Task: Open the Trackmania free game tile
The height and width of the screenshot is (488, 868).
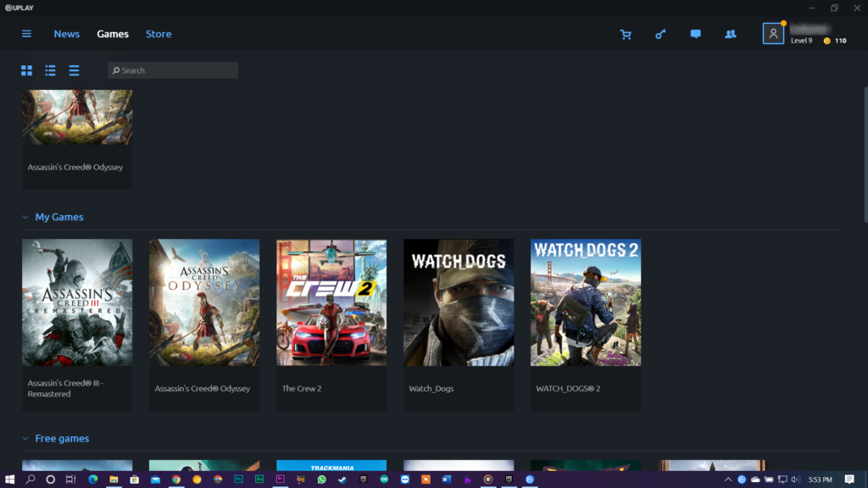Action: pyautogui.click(x=331, y=465)
